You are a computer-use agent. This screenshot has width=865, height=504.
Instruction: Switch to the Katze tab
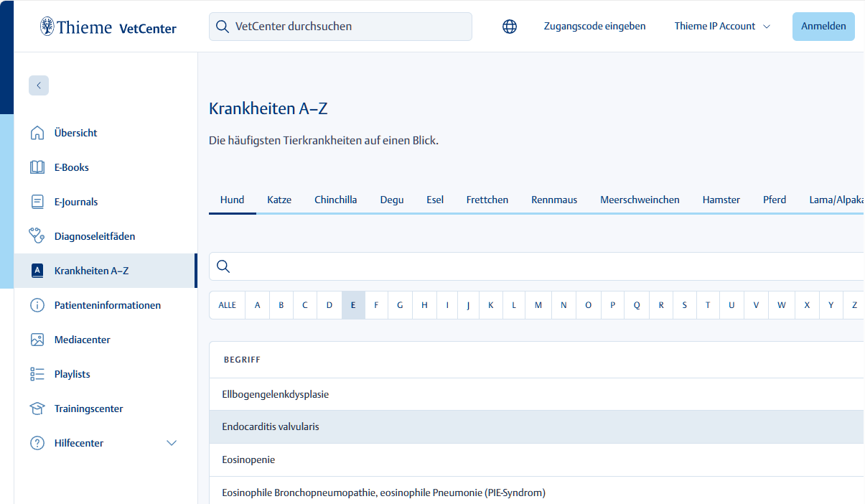pyautogui.click(x=279, y=200)
